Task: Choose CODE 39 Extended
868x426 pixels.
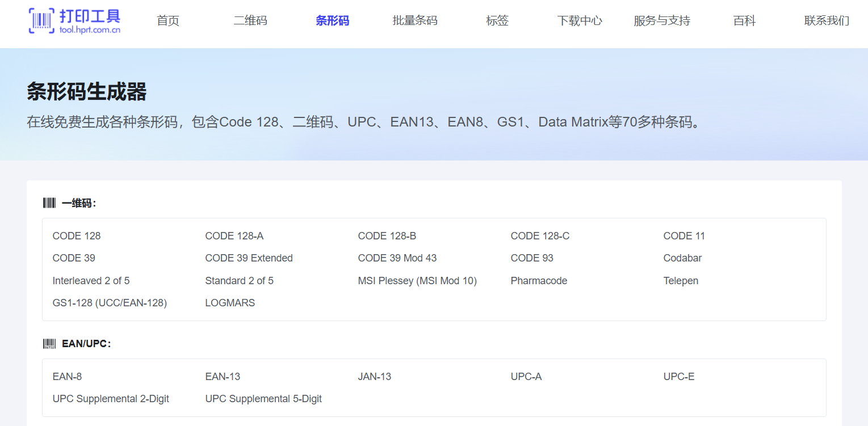Action: pyautogui.click(x=249, y=258)
